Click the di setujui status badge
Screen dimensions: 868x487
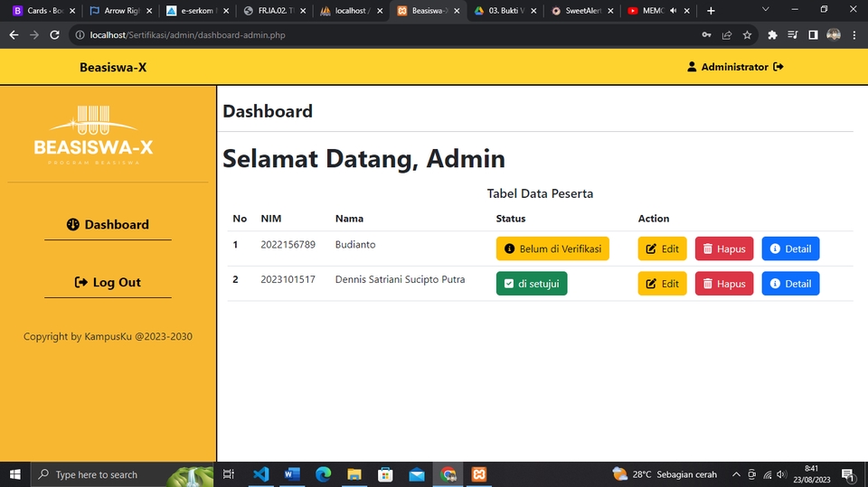pos(532,284)
